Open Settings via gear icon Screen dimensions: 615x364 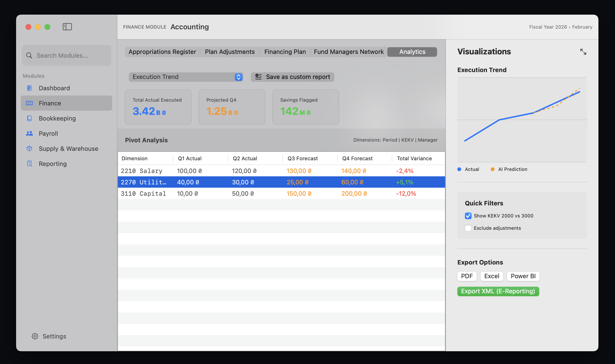point(35,336)
